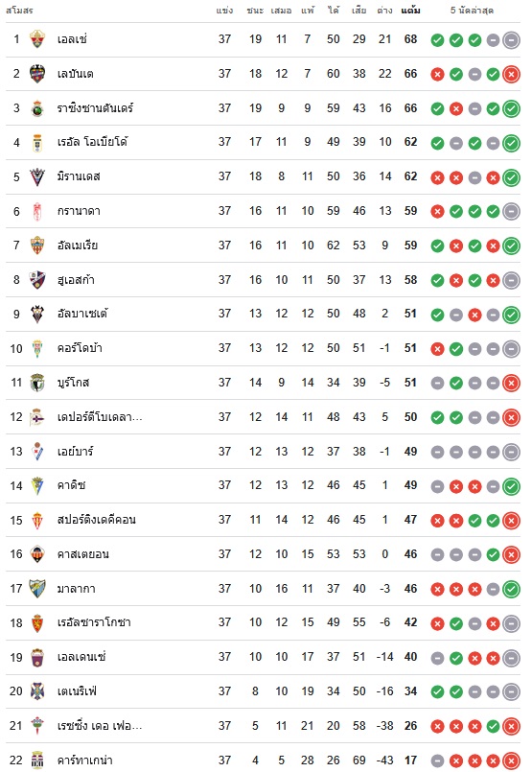Image resolution: width=532 pixels, height=772 pixels.
Task: Click เอลเช่'s latest match draw icon
Action: tap(511, 40)
